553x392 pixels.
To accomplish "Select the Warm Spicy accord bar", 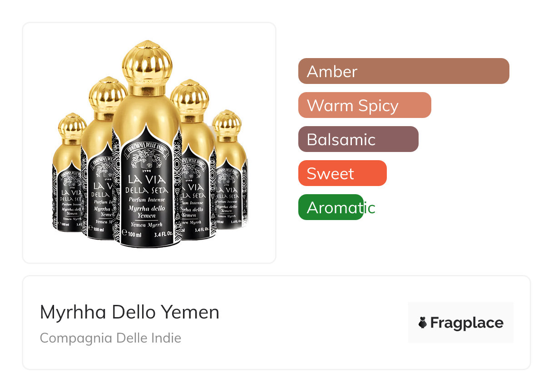I will tap(364, 105).
